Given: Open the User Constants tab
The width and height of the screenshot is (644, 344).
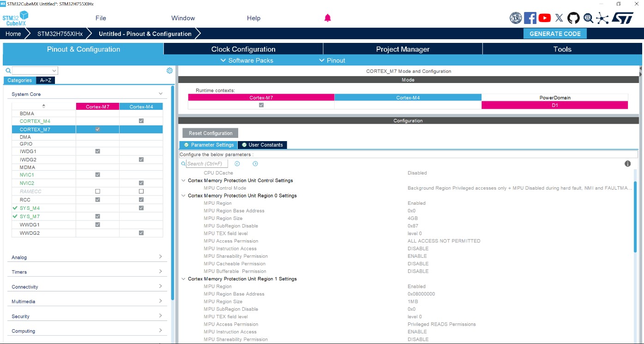Looking at the screenshot, I should click(262, 145).
